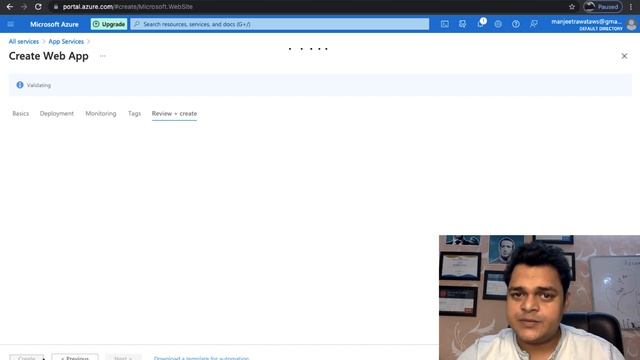The height and width of the screenshot is (360, 640).
Task: Switch to the Basics tab
Action: click(20, 113)
